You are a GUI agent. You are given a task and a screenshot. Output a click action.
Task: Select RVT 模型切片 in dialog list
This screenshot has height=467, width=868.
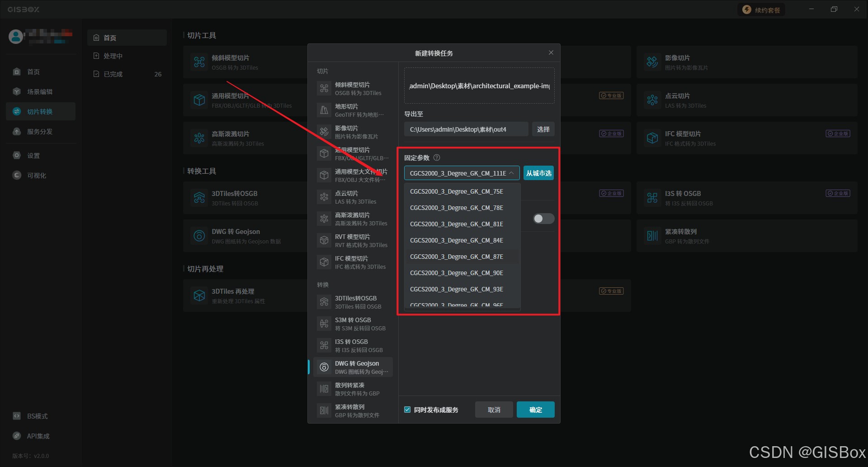pos(353,240)
